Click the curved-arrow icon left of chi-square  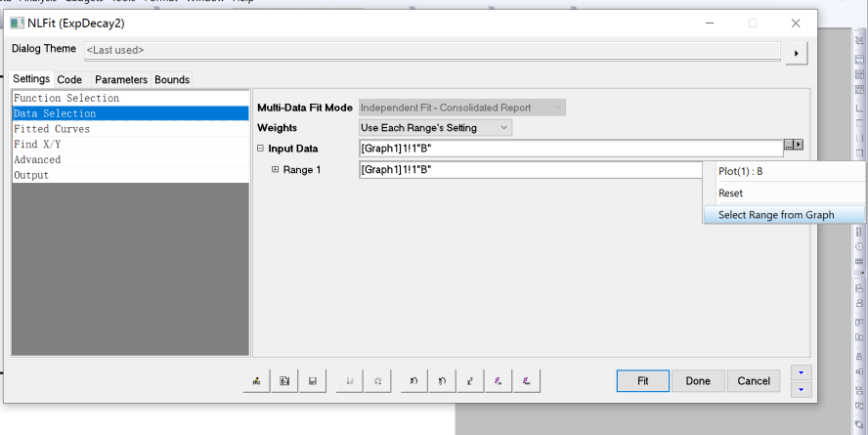pos(443,381)
